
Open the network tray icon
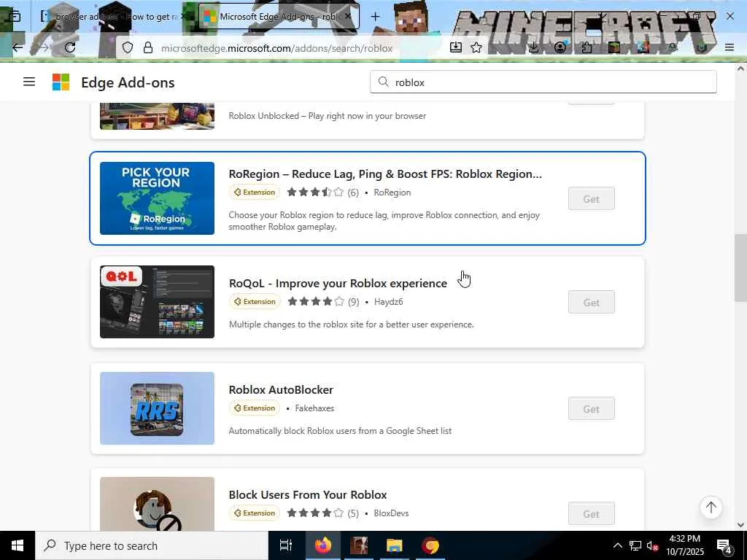pyautogui.click(x=635, y=545)
